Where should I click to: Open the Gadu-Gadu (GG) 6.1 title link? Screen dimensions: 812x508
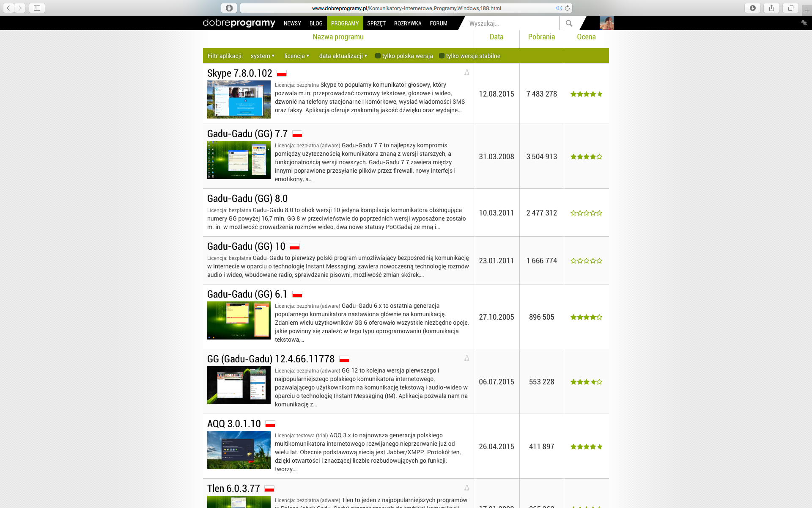(247, 294)
